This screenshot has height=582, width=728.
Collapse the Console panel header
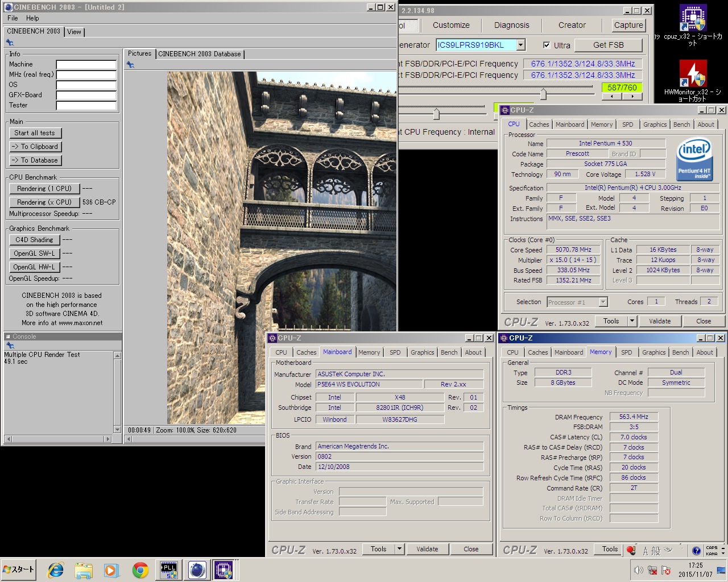(x=8, y=336)
